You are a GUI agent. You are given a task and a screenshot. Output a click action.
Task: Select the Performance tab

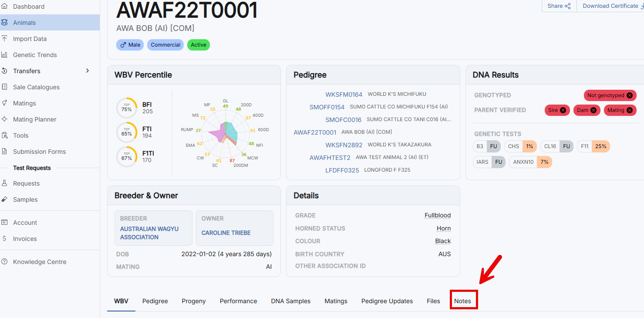point(238,301)
